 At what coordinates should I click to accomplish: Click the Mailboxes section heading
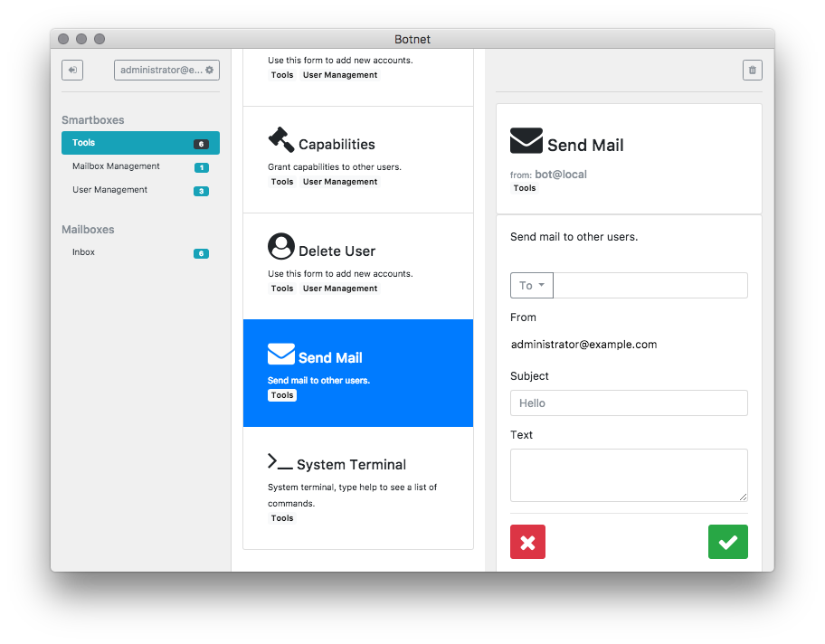pos(88,230)
